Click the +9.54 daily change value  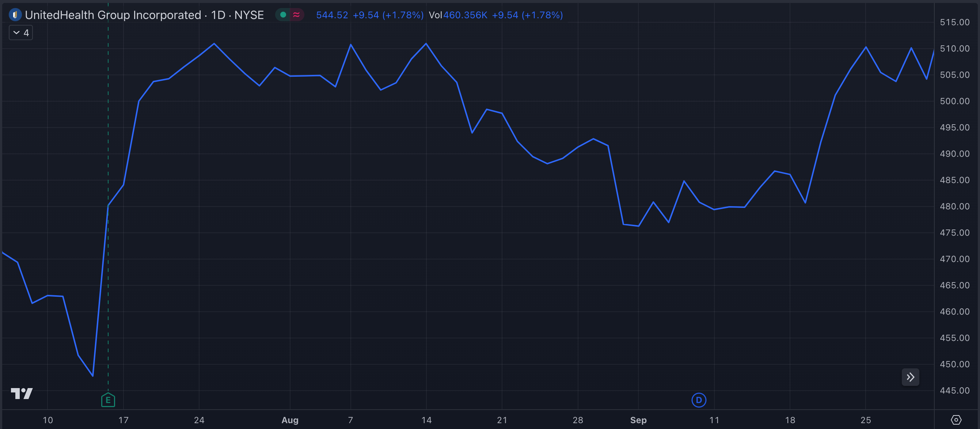(x=366, y=15)
